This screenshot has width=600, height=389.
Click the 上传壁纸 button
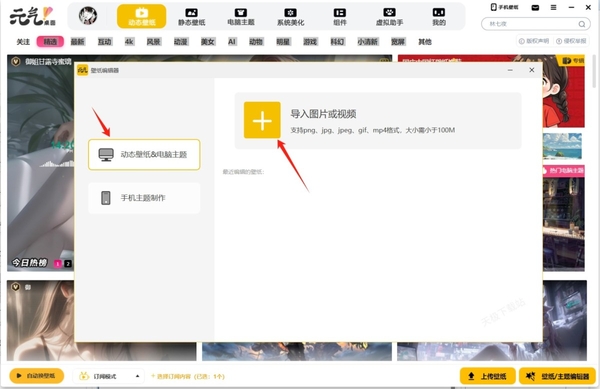[488, 376]
